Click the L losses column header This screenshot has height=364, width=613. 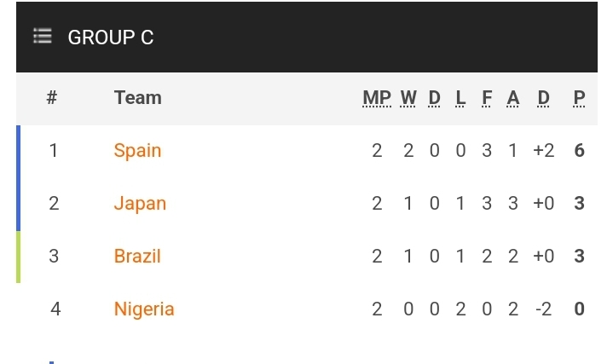click(460, 98)
